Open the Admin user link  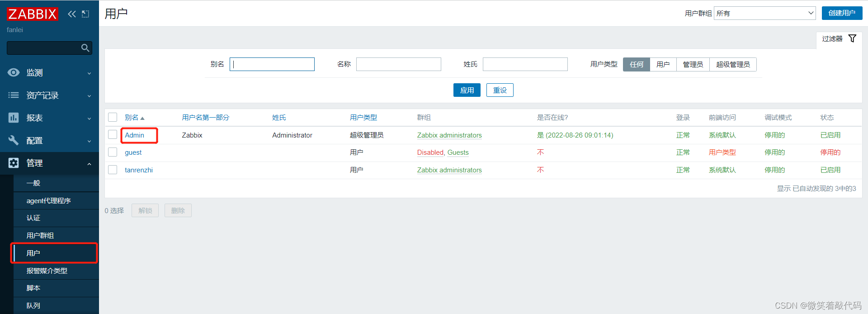(x=135, y=135)
